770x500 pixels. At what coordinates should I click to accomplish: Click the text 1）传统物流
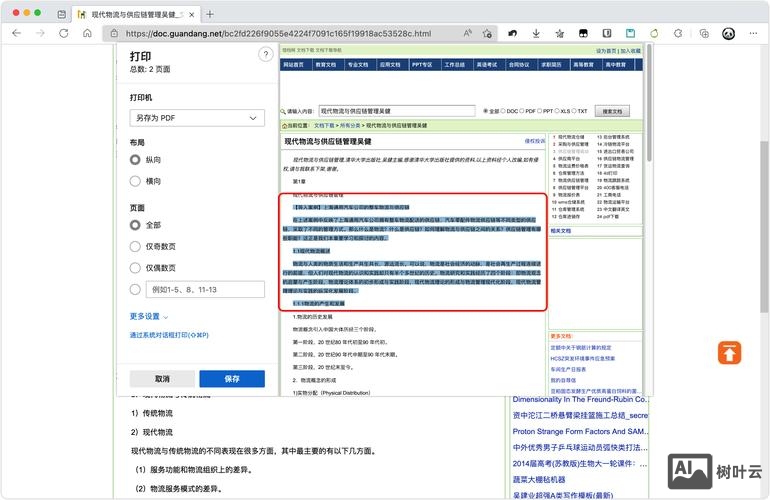click(152, 413)
